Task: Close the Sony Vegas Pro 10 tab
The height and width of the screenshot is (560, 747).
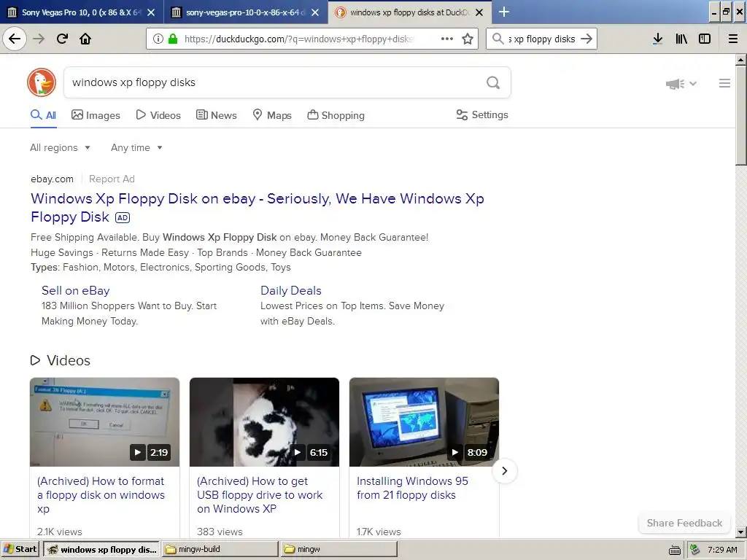Action: point(151,12)
